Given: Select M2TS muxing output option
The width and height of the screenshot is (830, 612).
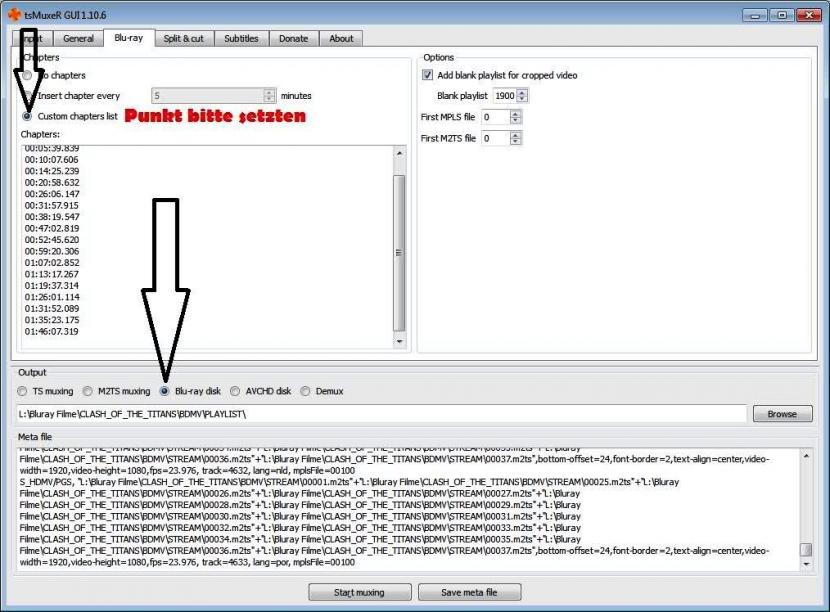Looking at the screenshot, I should (88, 391).
